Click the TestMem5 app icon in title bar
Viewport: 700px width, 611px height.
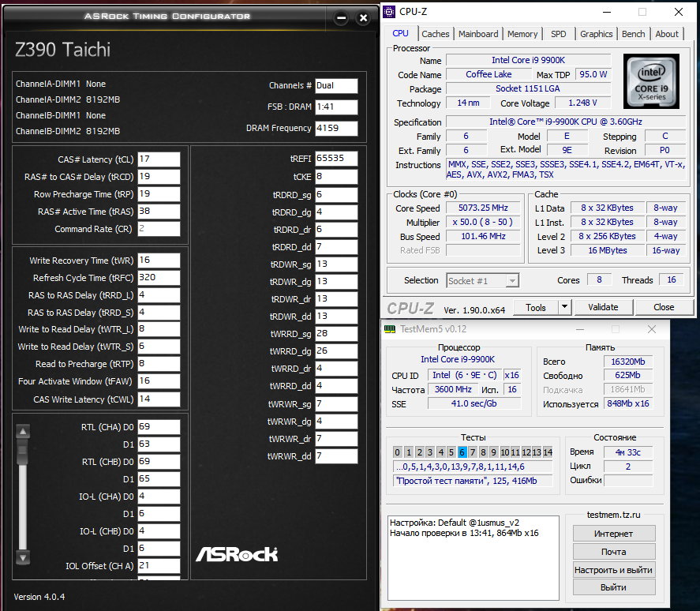(390, 329)
